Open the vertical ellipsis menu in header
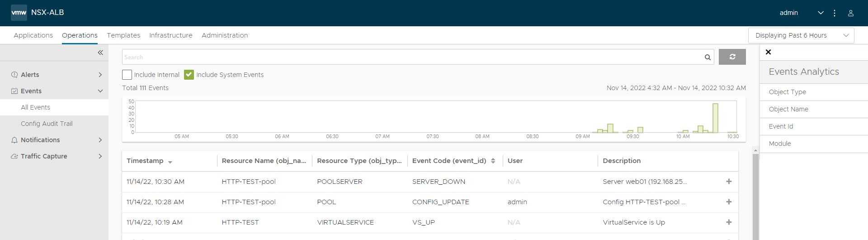 point(835,13)
